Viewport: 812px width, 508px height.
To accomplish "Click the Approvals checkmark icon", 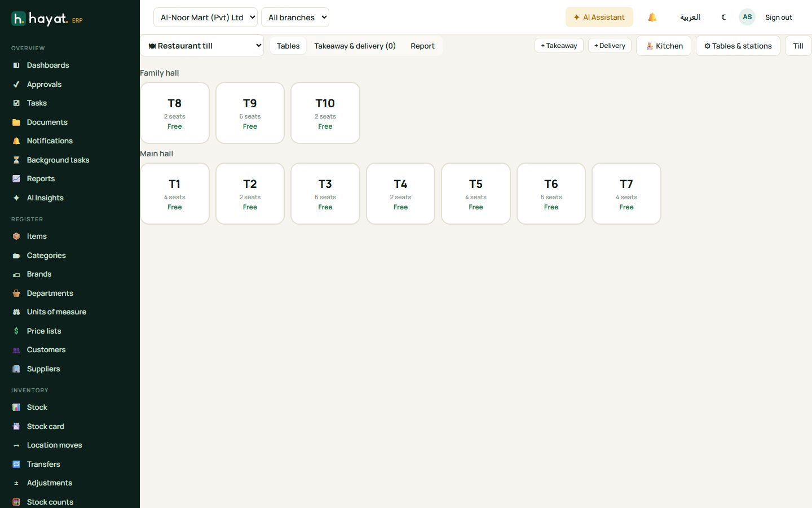I will pos(16,85).
